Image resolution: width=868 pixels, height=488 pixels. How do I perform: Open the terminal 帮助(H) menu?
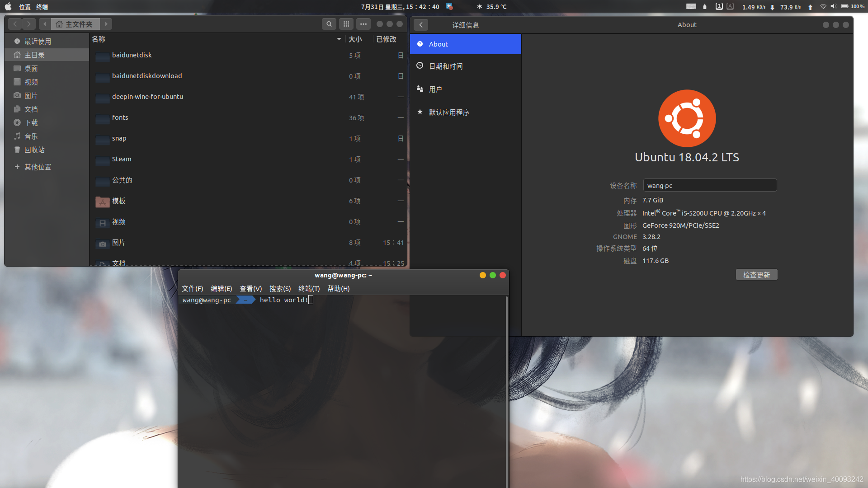click(339, 289)
